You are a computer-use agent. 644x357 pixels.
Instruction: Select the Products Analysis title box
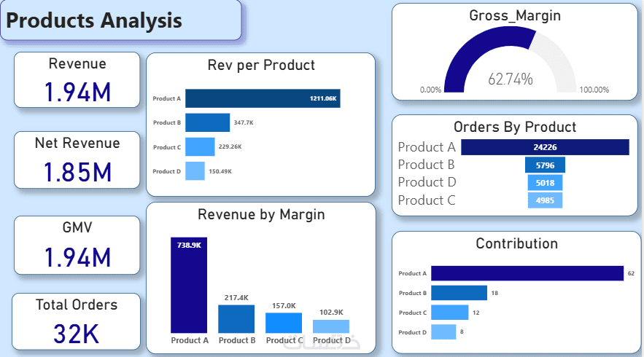(x=121, y=20)
